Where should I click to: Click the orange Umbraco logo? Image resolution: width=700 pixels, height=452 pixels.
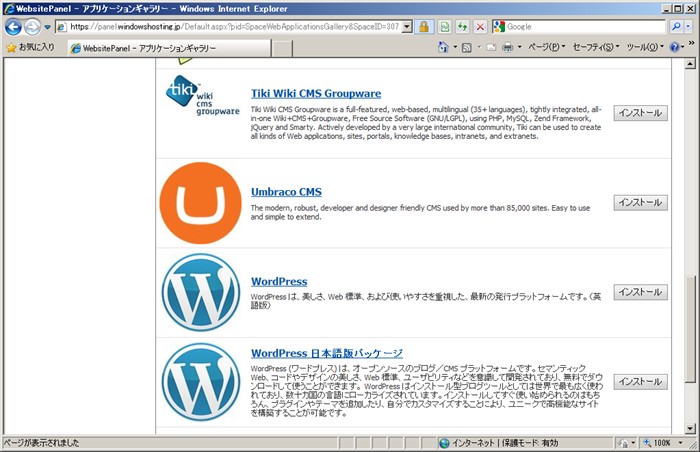click(200, 203)
